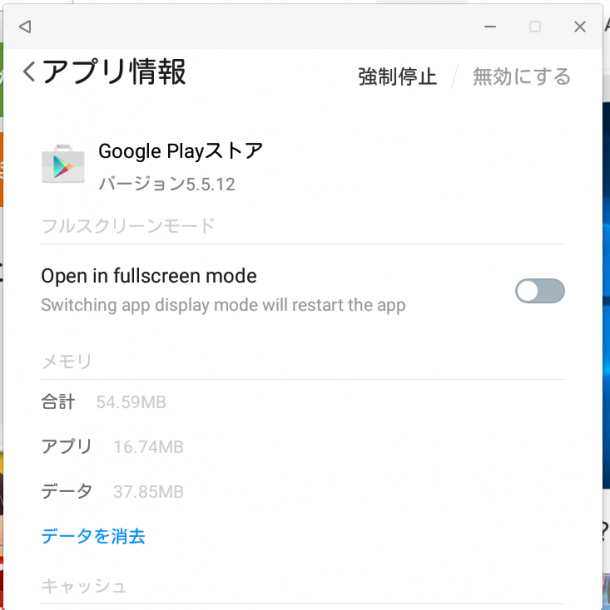
Task: Minimize the app info window
Action: point(490,26)
